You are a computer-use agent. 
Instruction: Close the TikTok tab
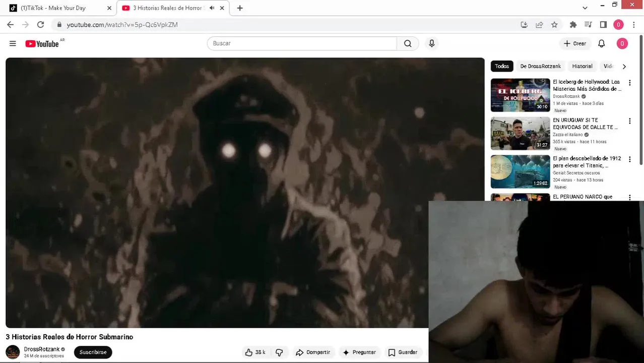(x=109, y=8)
